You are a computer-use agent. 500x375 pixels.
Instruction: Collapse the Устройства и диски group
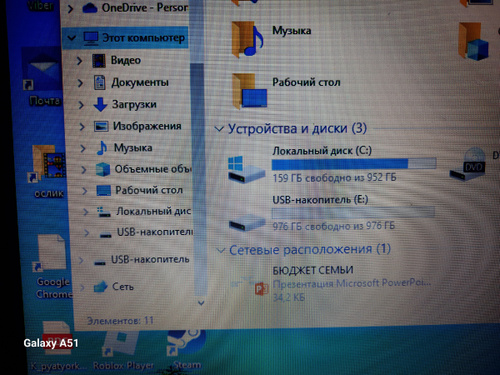click(219, 129)
